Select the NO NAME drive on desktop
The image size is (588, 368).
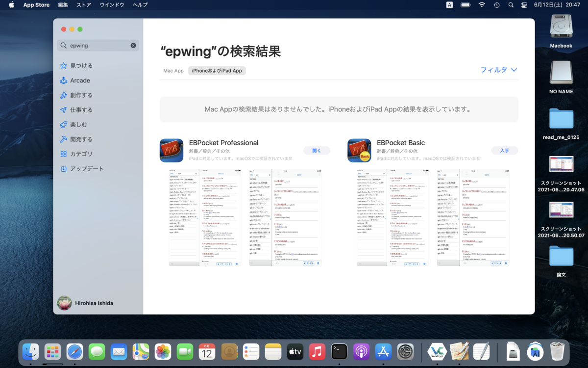561,72
